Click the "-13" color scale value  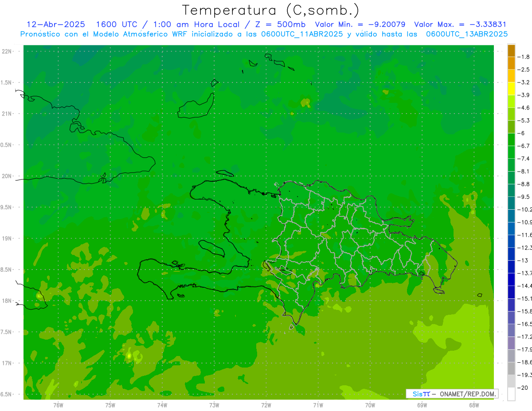click(x=524, y=260)
